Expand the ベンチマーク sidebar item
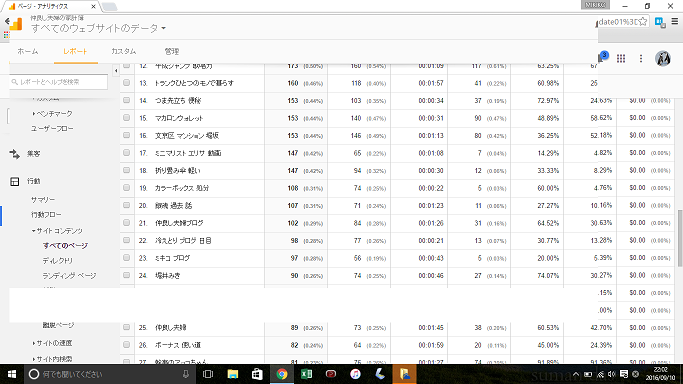Image resolution: width=683 pixels, height=384 pixels. click(x=53, y=114)
